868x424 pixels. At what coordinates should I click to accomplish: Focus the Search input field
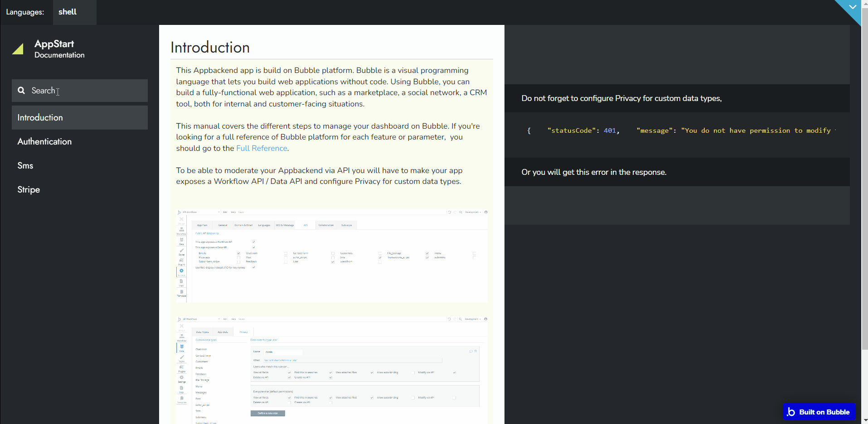tap(80, 91)
